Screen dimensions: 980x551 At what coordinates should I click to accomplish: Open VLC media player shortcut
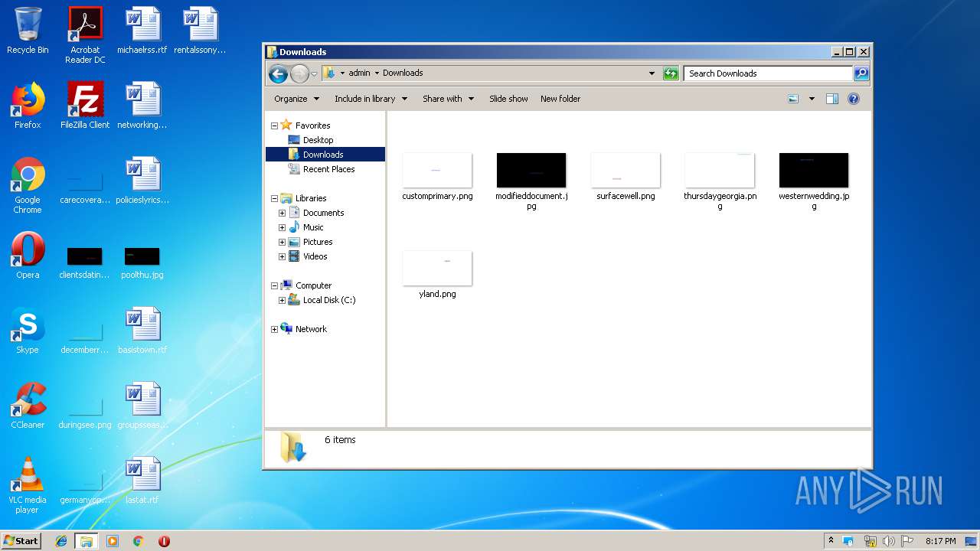(x=28, y=485)
